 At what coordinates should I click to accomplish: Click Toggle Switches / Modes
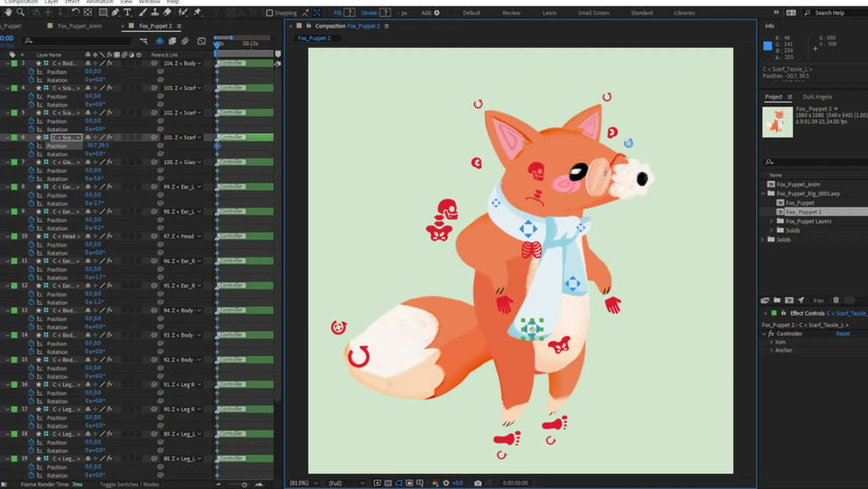coord(129,485)
